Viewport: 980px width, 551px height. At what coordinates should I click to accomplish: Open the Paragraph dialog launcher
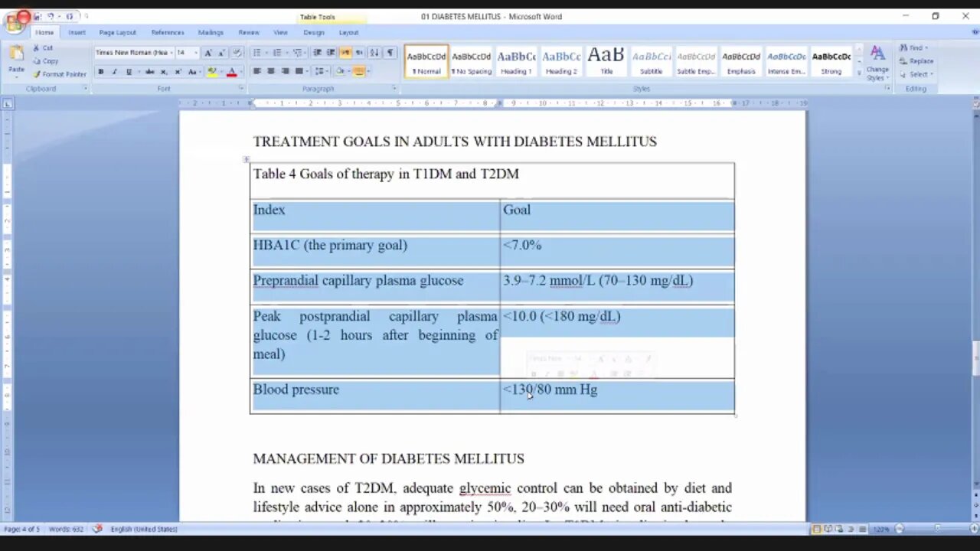[x=394, y=88]
